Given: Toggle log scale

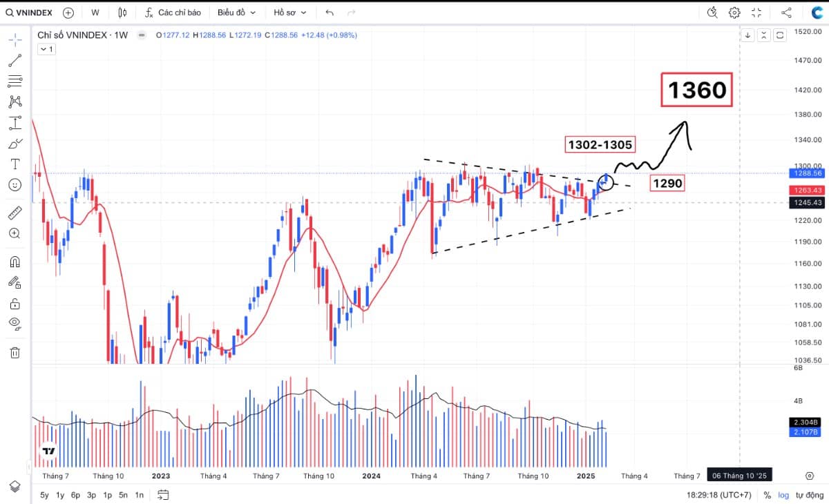Looking at the screenshot, I should click(784, 495).
